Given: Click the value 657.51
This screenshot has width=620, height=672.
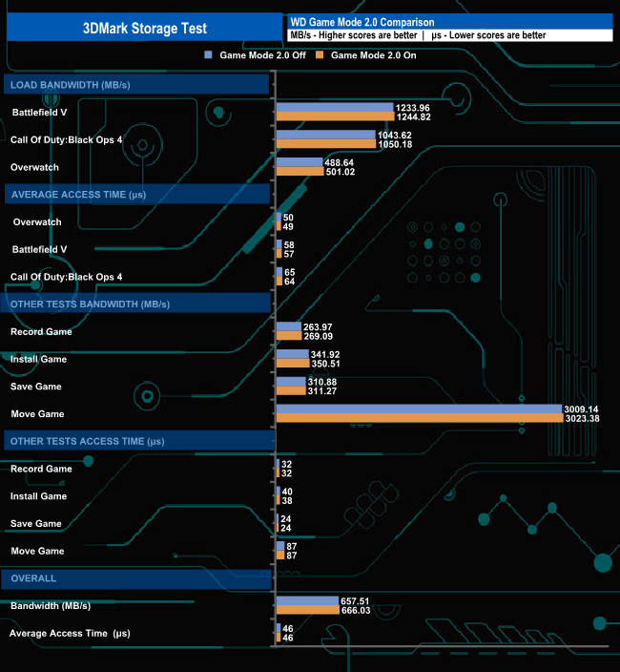Looking at the screenshot, I should [x=355, y=600].
